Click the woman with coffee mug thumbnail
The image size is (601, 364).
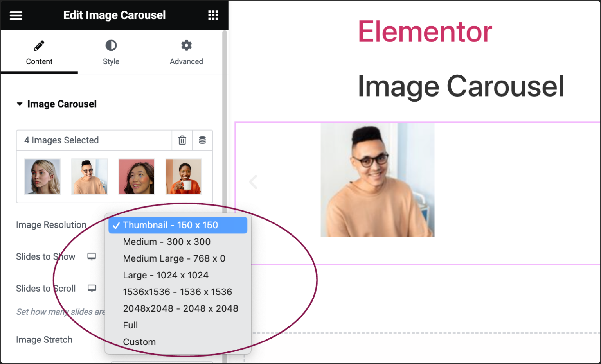pos(183,176)
